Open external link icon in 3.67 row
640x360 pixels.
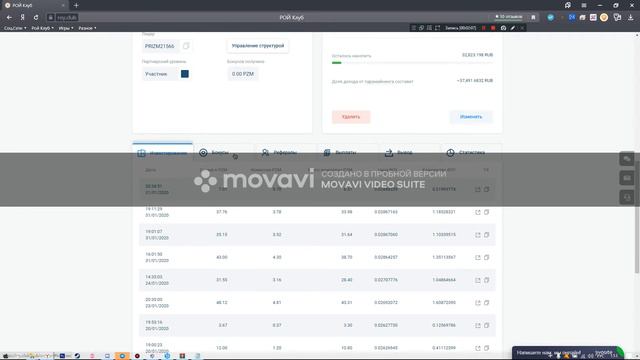(x=478, y=325)
